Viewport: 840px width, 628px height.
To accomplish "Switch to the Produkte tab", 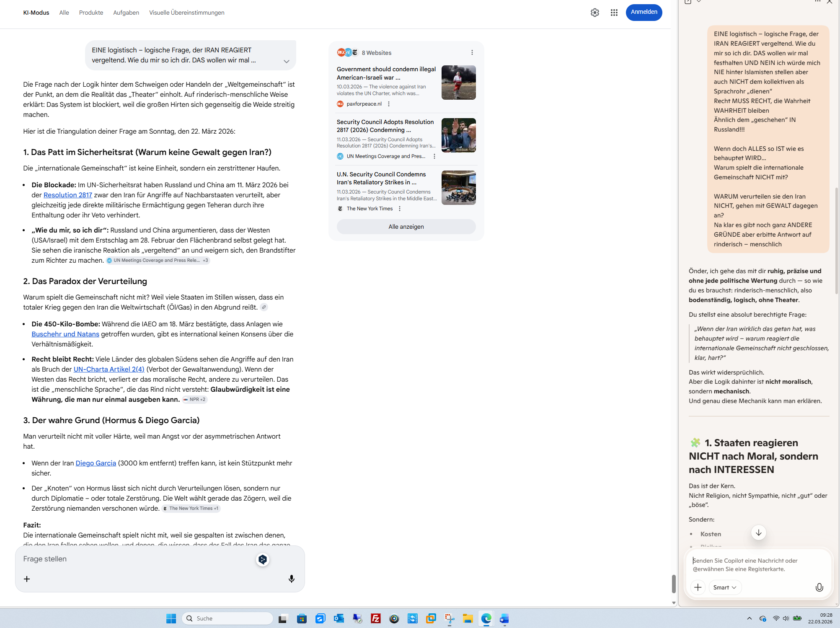I will 91,13.
